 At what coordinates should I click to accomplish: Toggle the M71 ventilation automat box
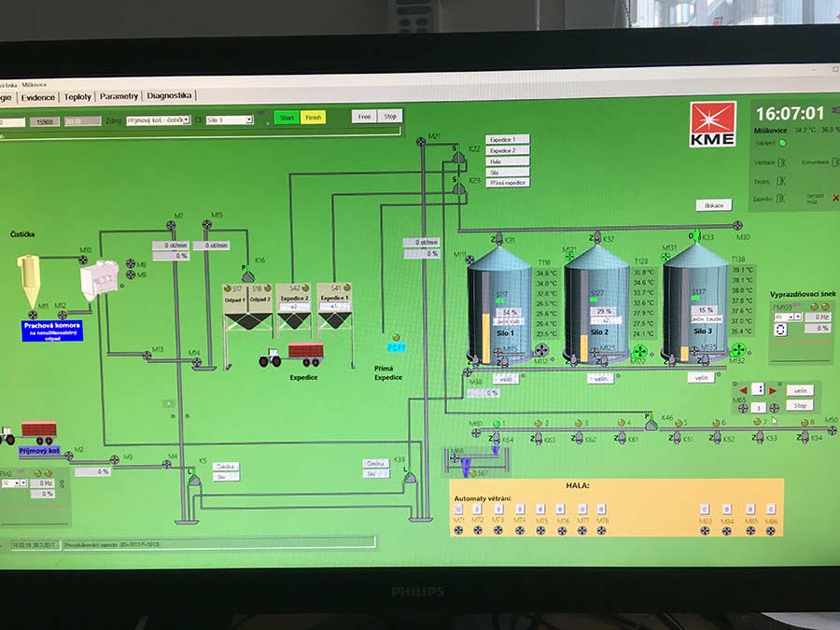pyautogui.click(x=456, y=509)
